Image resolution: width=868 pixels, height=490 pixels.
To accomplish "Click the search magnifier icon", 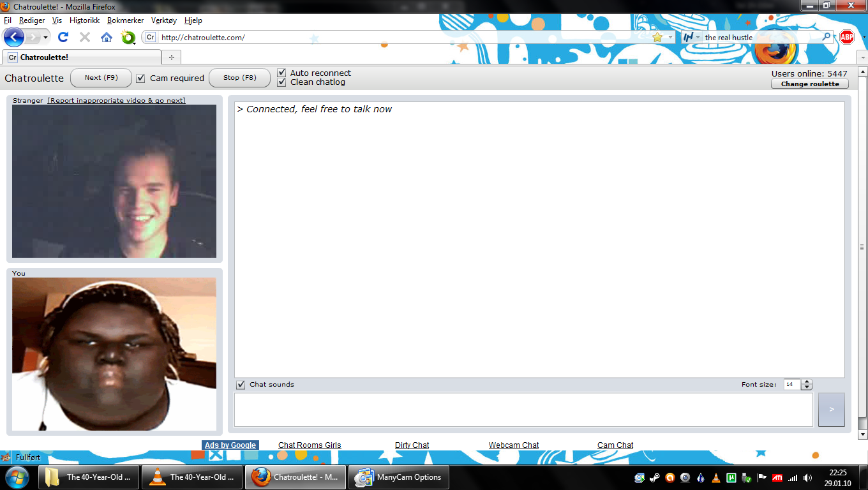I will 826,37.
